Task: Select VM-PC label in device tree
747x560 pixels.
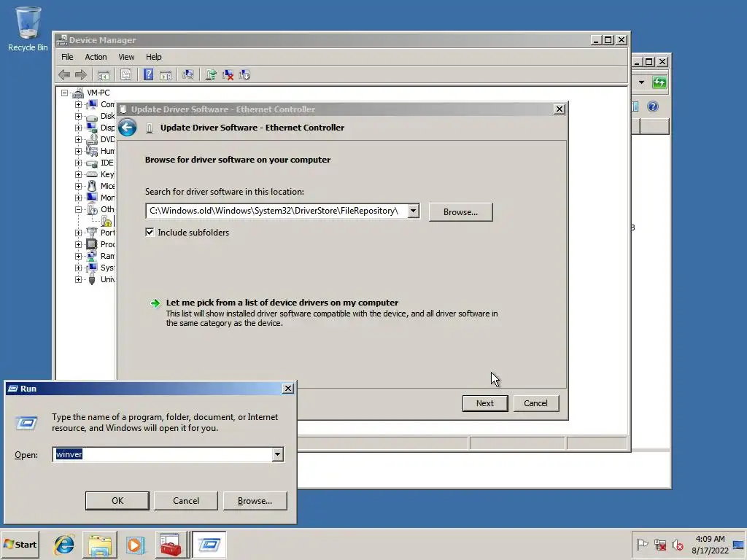Action: click(98, 93)
